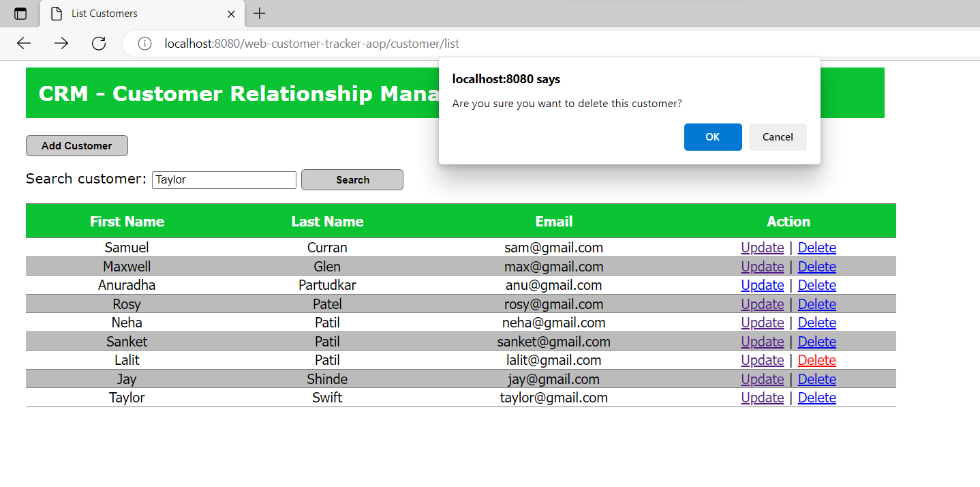This screenshot has width=980, height=487.
Task: Click the Search button
Action: click(352, 180)
